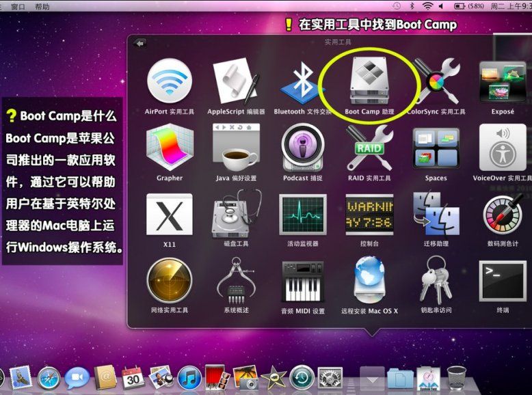Open Bluetooth File Exchange
The image size is (532, 395).
303,83
